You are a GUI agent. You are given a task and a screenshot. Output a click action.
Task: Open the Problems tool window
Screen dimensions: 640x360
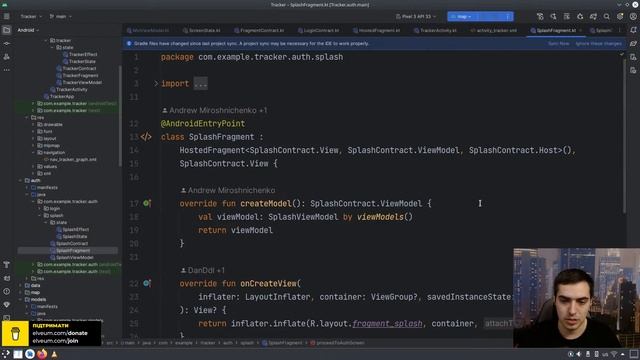[7, 291]
